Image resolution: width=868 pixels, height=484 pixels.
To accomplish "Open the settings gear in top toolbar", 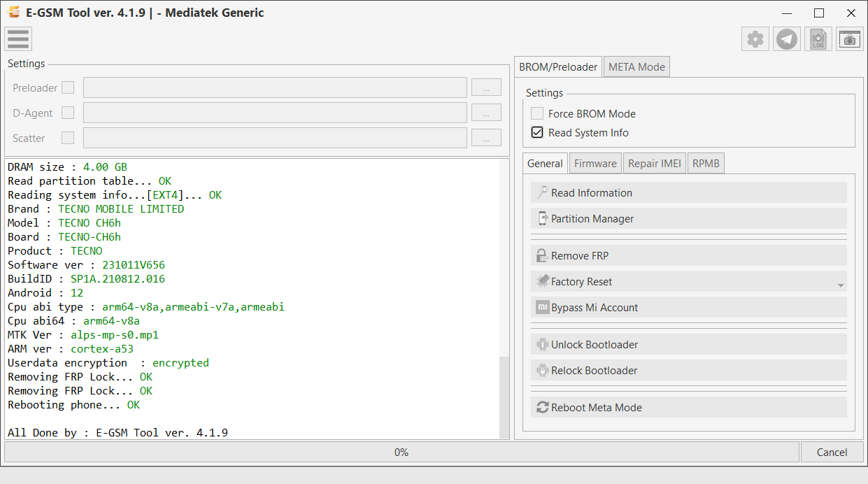I will point(755,39).
